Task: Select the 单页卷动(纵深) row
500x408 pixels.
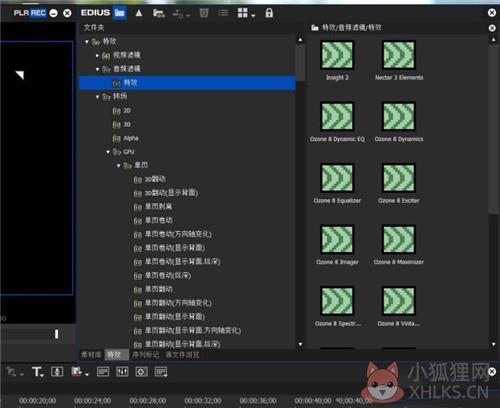Action: click(162, 276)
